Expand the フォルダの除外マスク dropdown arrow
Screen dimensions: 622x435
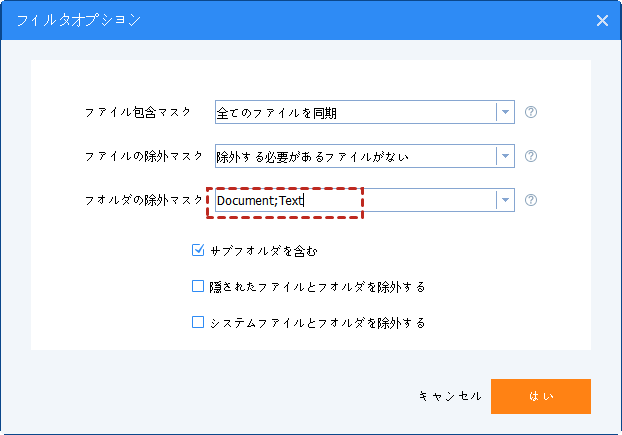(506, 200)
